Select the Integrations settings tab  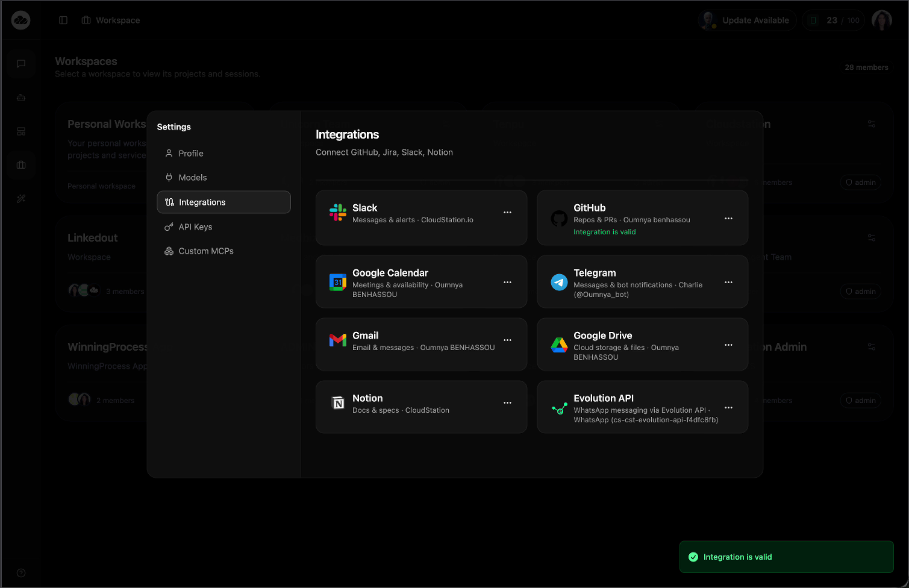223,202
